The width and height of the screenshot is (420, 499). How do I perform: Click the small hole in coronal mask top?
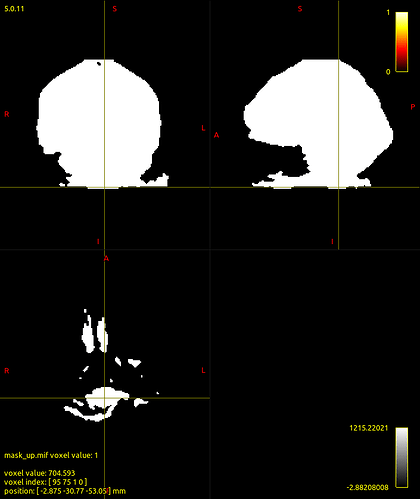[x=99, y=63]
